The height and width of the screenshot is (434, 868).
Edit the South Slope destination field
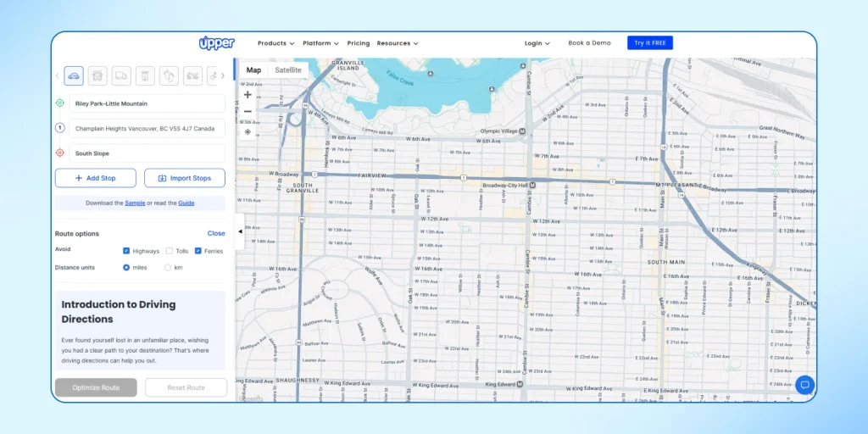point(147,153)
